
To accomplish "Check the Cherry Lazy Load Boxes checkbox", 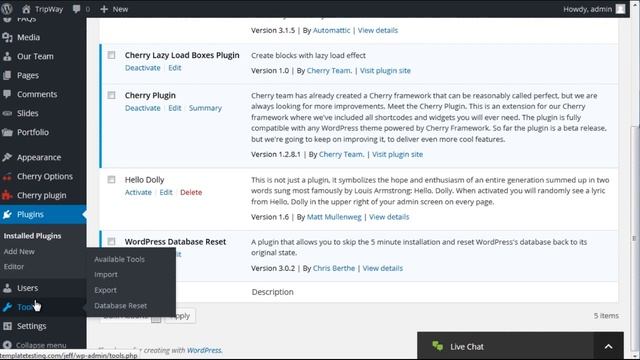I will point(111,55).
